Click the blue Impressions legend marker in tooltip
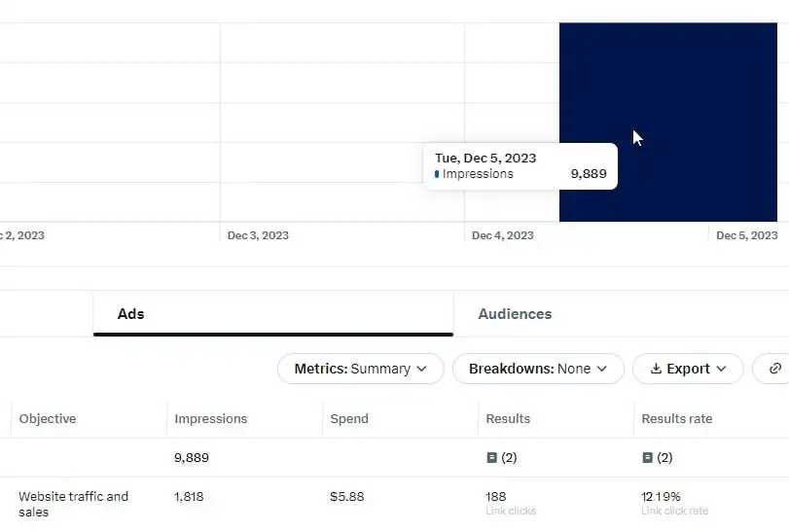This screenshot has width=789, height=532. coord(437,174)
